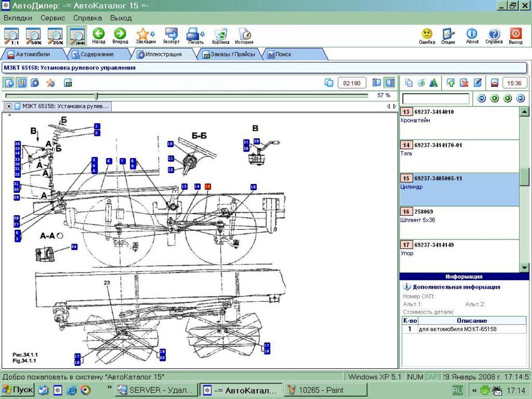
Task: Open the Пуск start button
Action: click(x=18, y=390)
